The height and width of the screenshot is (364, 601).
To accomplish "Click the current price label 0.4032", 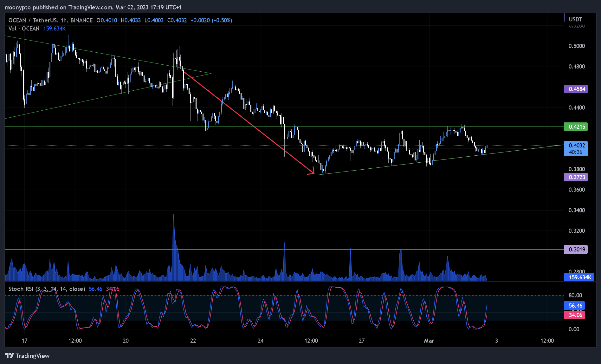I will point(577,145).
